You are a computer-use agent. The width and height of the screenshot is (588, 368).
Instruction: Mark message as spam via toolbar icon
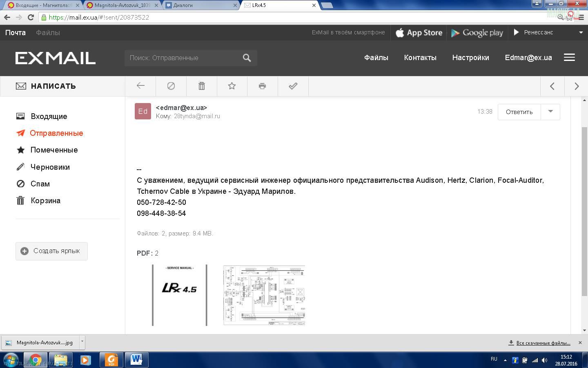pos(171,86)
